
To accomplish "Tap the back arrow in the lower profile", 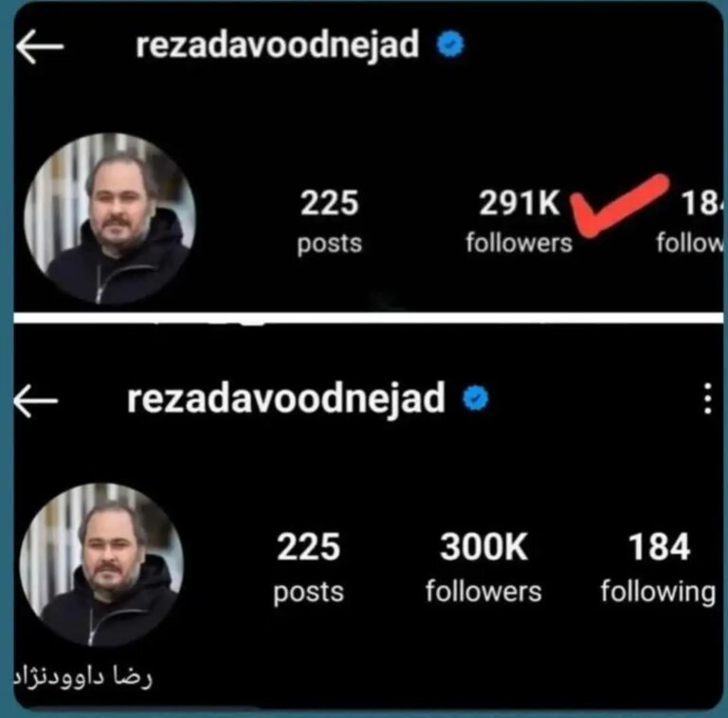I will (36, 401).
